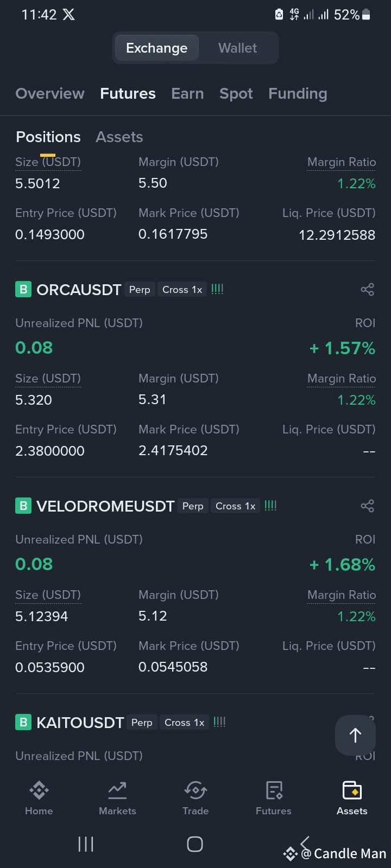Switch to the Wallet toggle

(237, 48)
